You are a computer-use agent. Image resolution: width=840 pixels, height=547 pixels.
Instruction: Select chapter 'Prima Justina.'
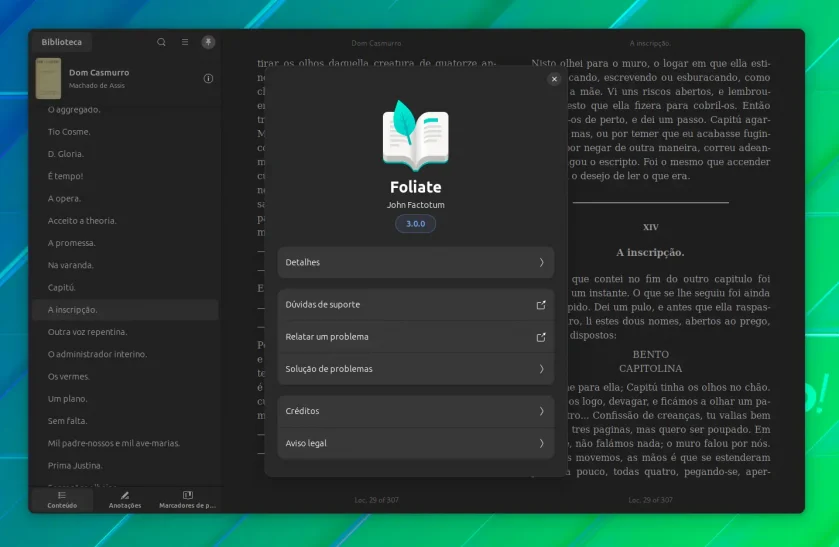(x=125, y=465)
